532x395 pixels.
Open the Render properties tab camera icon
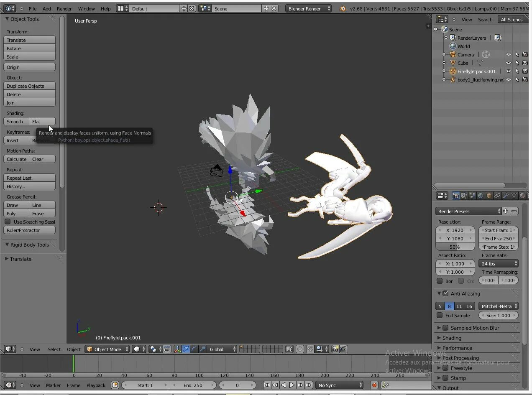[x=456, y=196]
